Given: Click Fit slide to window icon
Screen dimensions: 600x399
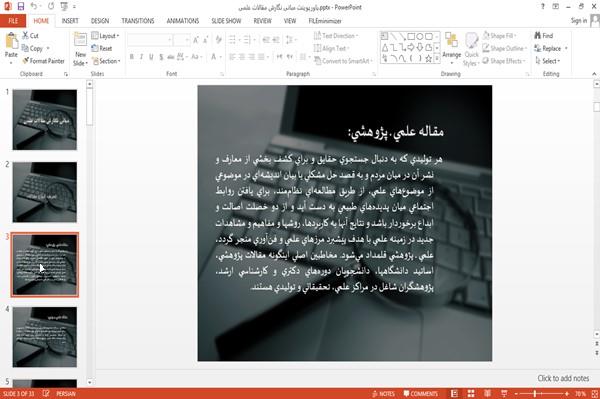Looking at the screenshot, I should pyautogui.click(x=595, y=394).
